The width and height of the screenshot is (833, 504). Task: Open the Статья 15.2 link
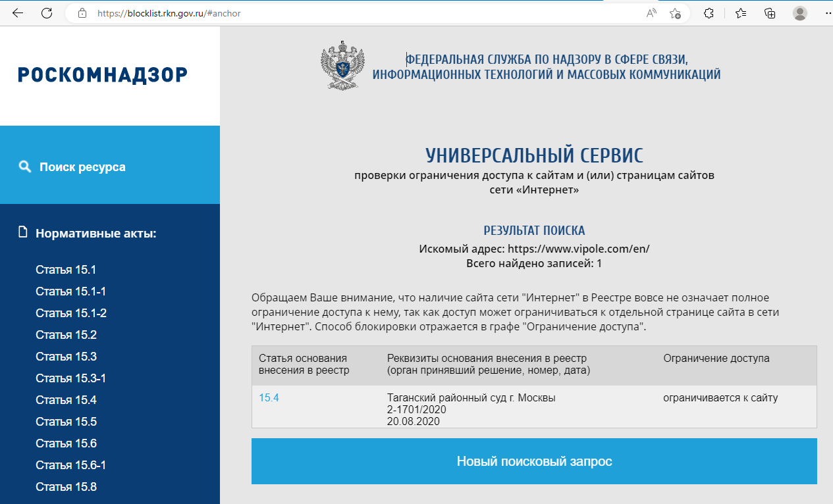coord(66,335)
